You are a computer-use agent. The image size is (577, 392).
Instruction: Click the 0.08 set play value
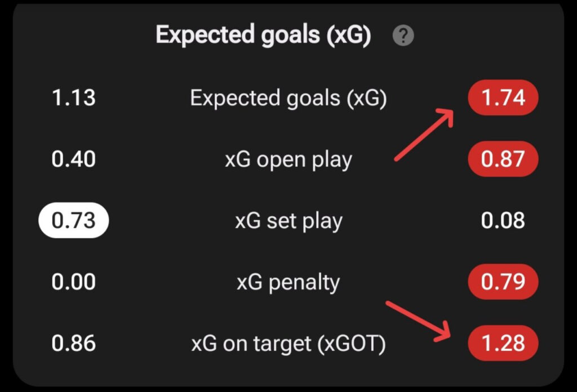[503, 220]
